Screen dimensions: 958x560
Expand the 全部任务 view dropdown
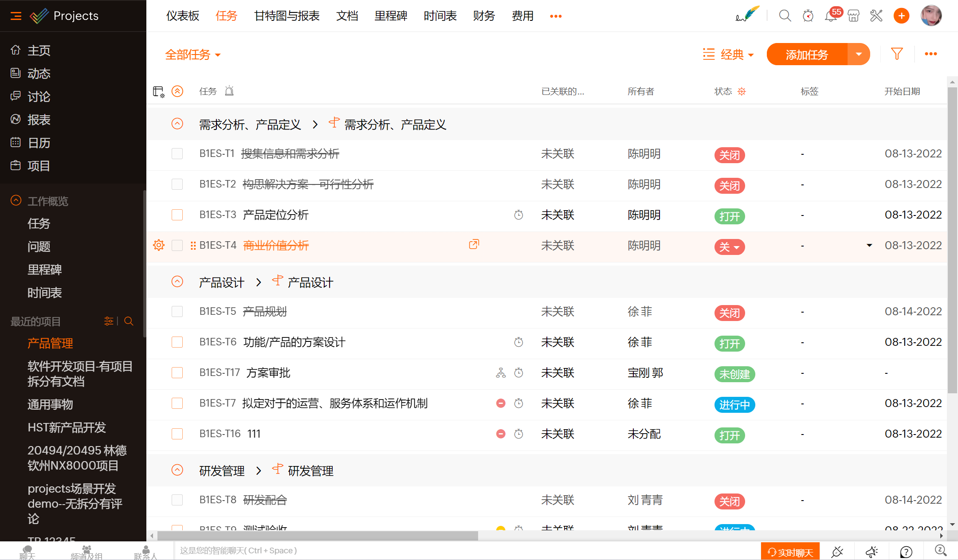pos(193,55)
